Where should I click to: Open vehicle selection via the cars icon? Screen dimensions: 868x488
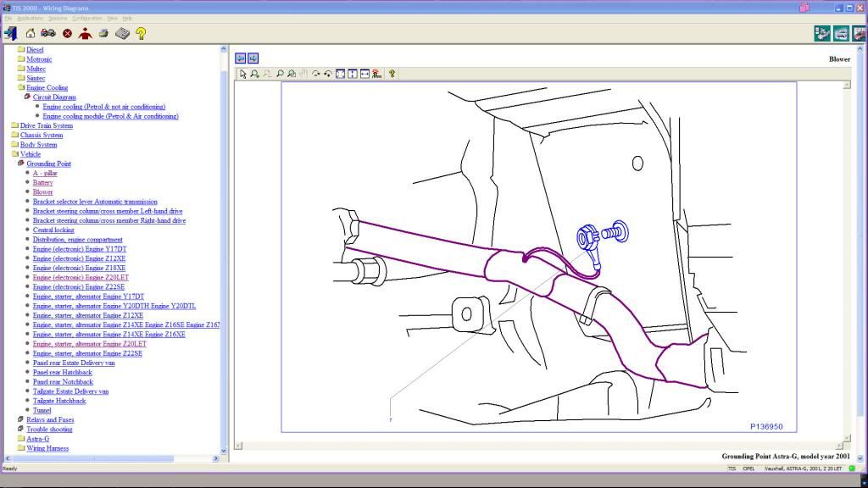pos(48,33)
